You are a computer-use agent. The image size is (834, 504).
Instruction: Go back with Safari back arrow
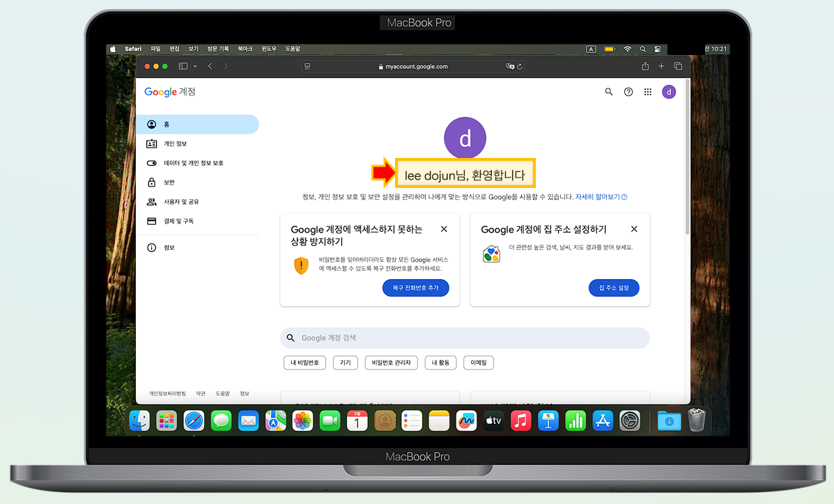click(210, 66)
